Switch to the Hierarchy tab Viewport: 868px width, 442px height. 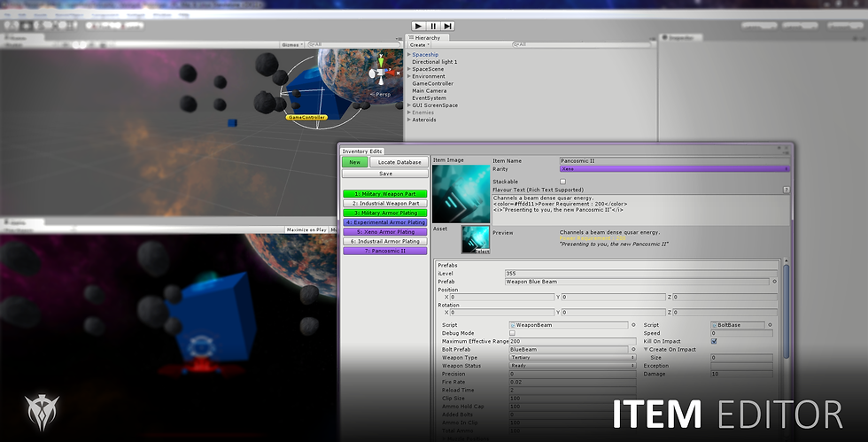427,38
